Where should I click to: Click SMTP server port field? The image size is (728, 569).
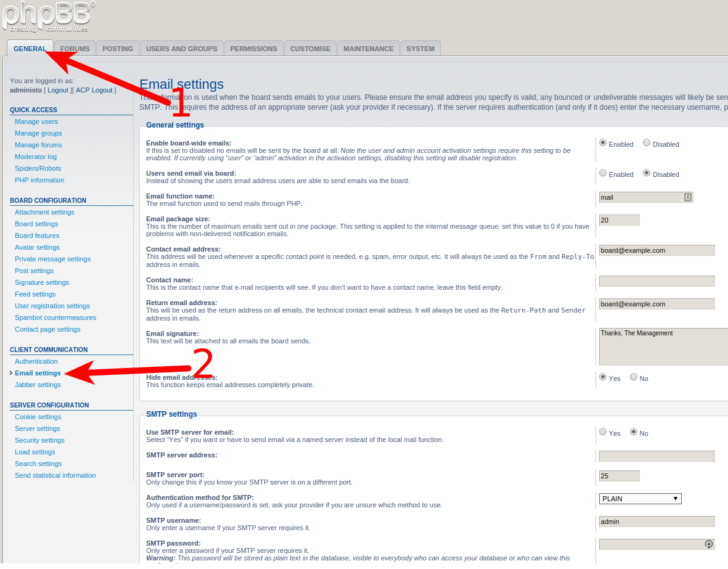click(619, 476)
